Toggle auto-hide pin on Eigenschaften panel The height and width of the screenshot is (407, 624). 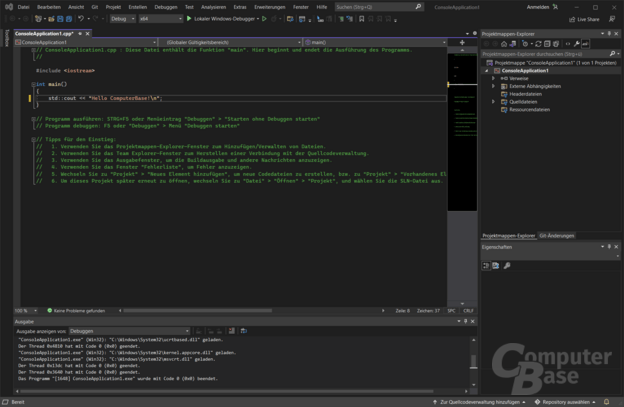coord(609,247)
